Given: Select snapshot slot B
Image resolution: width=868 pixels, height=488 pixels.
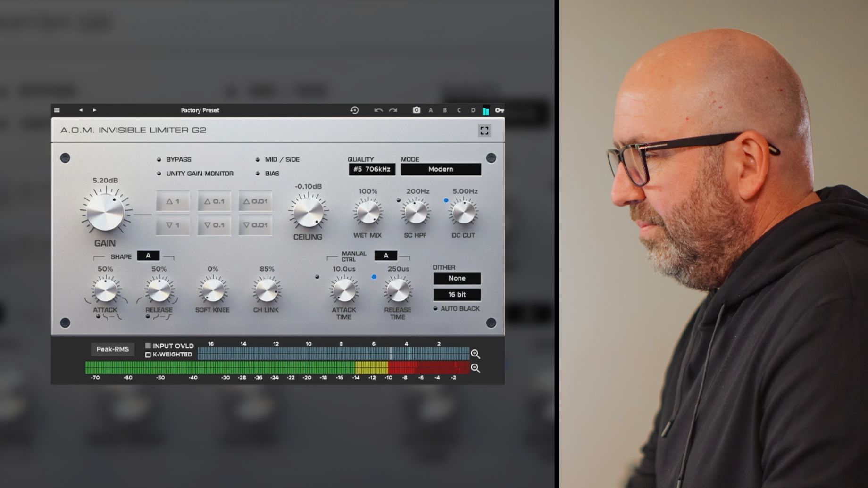Looking at the screenshot, I should tap(445, 110).
